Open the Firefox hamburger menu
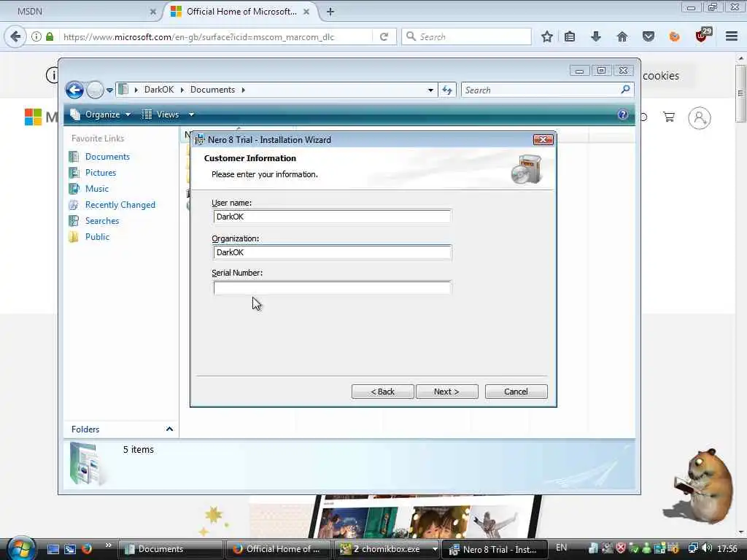 click(732, 36)
